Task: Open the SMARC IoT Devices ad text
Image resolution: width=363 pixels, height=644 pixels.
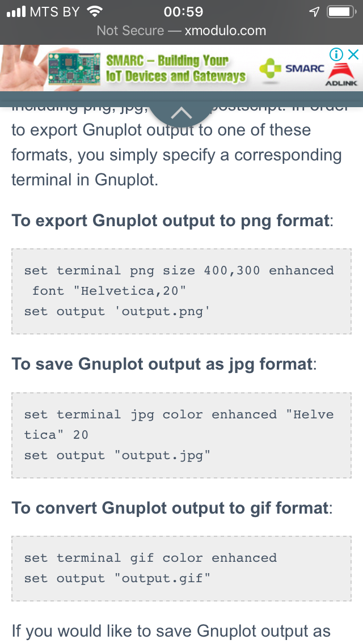Action: 175,69
